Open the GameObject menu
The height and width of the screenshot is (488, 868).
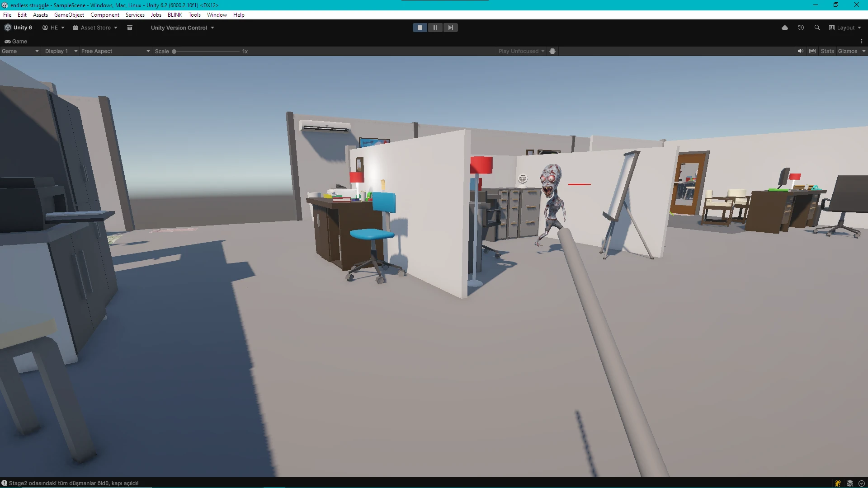[x=69, y=15]
